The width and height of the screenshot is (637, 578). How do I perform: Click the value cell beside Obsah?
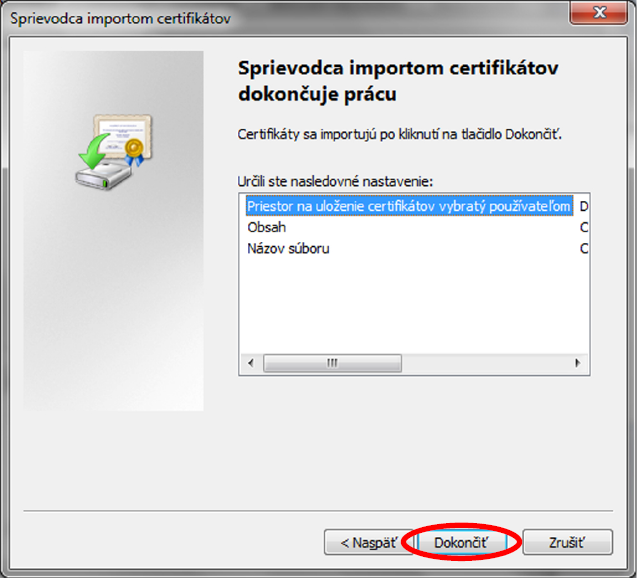[x=584, y=227]
